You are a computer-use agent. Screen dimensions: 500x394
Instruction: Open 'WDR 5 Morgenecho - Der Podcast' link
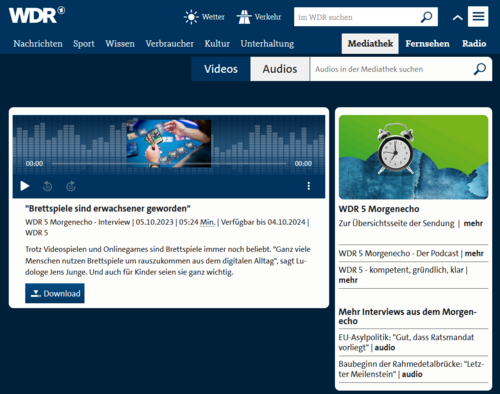[x=411, y=253]
